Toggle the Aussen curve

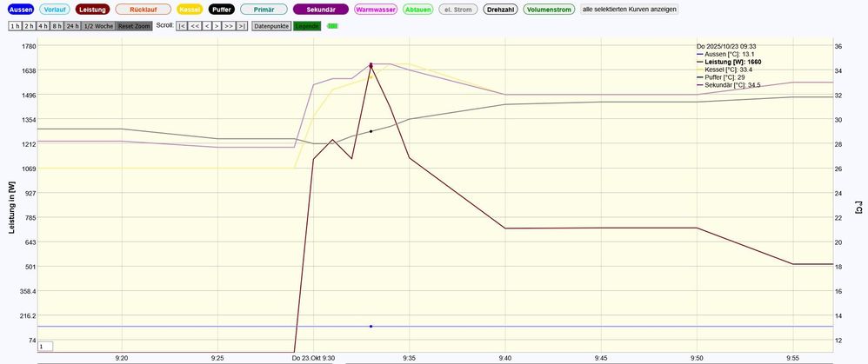coord(20,9)
